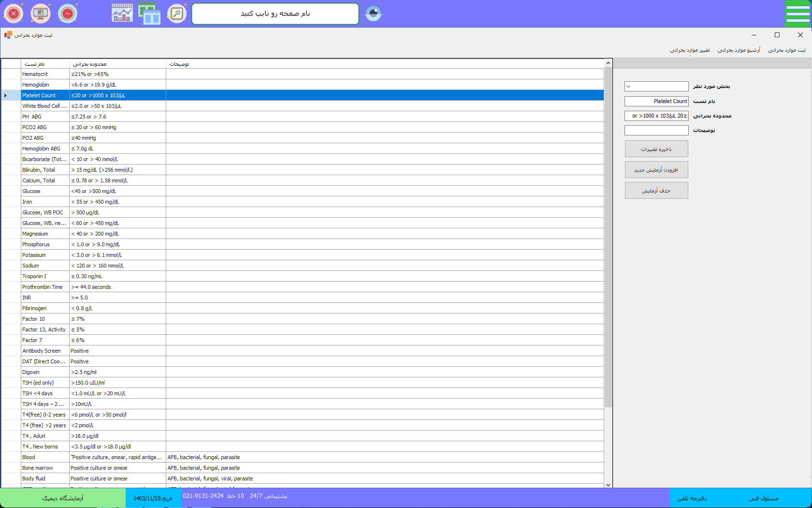
Task: Click the مسئول فنی status bar button
Action: click(763, 498)
